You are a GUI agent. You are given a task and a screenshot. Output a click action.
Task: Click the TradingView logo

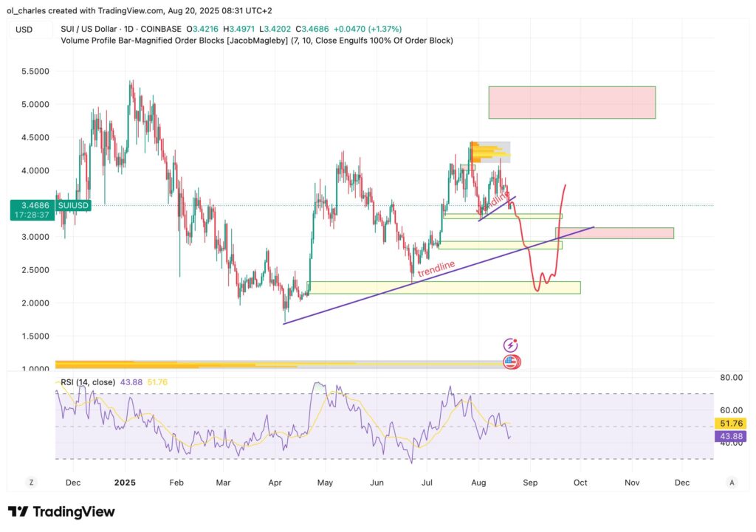coord(62,511)
